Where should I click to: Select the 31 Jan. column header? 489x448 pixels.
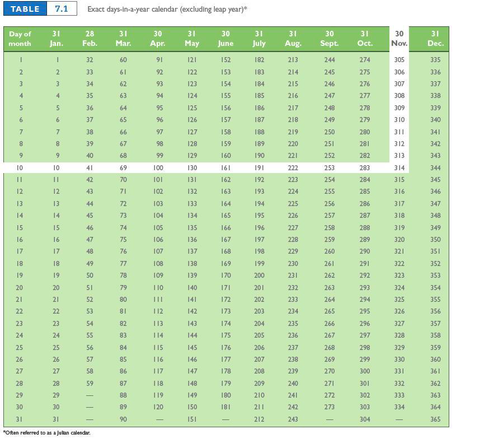pyautogui.click(x=56, y=39)
